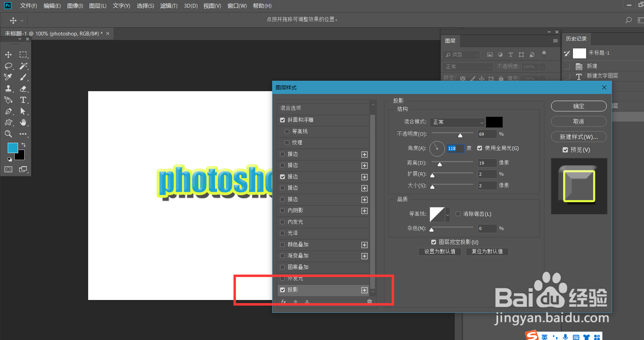The height and width of the screenshot is (340, 644).
Task: Open layer filter 类型 dropdown
Action: point(461,55)
